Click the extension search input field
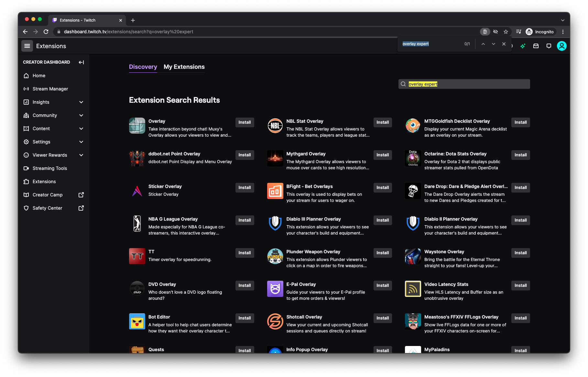The height and width of the screenshot is (377, 588). tap(464, 84)
